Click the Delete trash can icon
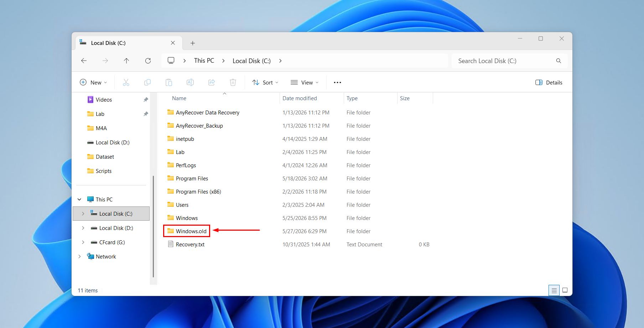 233,82
